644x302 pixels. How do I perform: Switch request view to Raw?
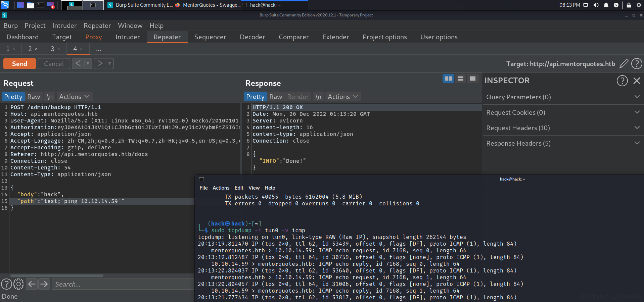pyautogui.click(x=34, y=97)
